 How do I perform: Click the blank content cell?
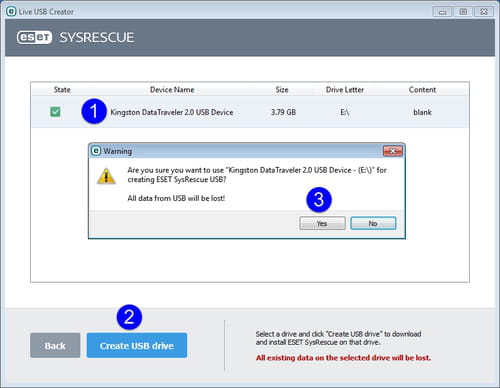(x=422, y=112)
